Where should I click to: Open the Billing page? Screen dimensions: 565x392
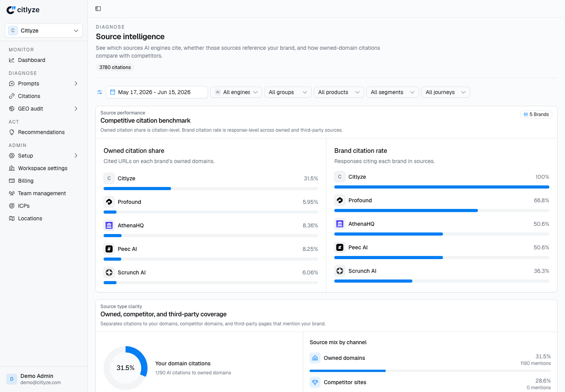click(44, 181)
